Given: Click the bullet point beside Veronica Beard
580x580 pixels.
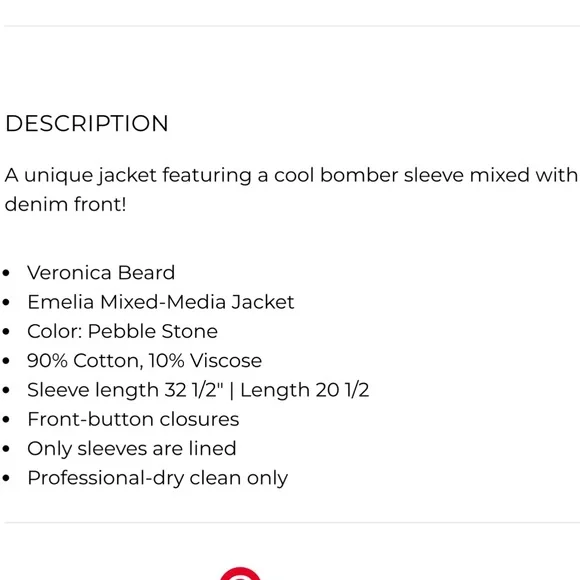Looking at the screenshot, I should click(x=6, y=273).
